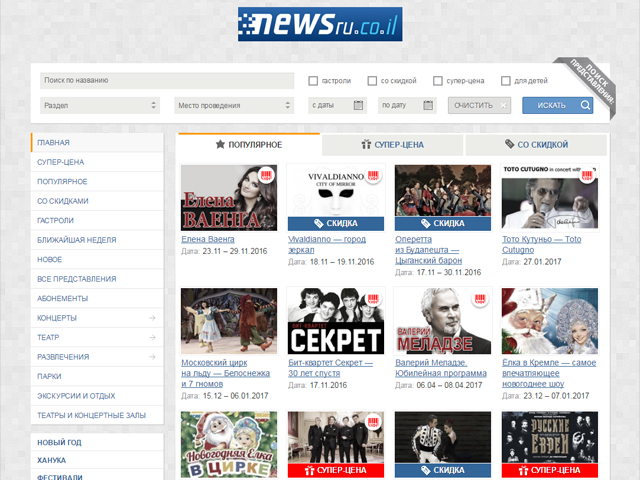This screenshot has width=640, height=480.
Task: Open 'Бит-квартет Секрет' link
Action: (x=330, y=368)
